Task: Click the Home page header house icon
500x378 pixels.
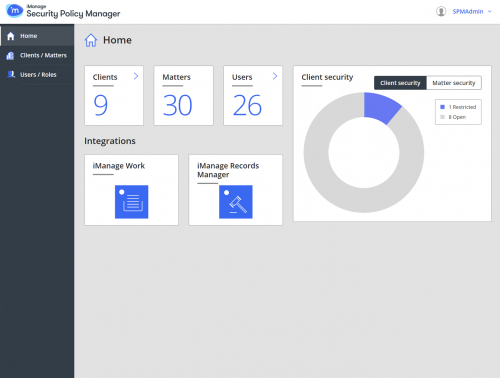Action: [x=91, y=40]
